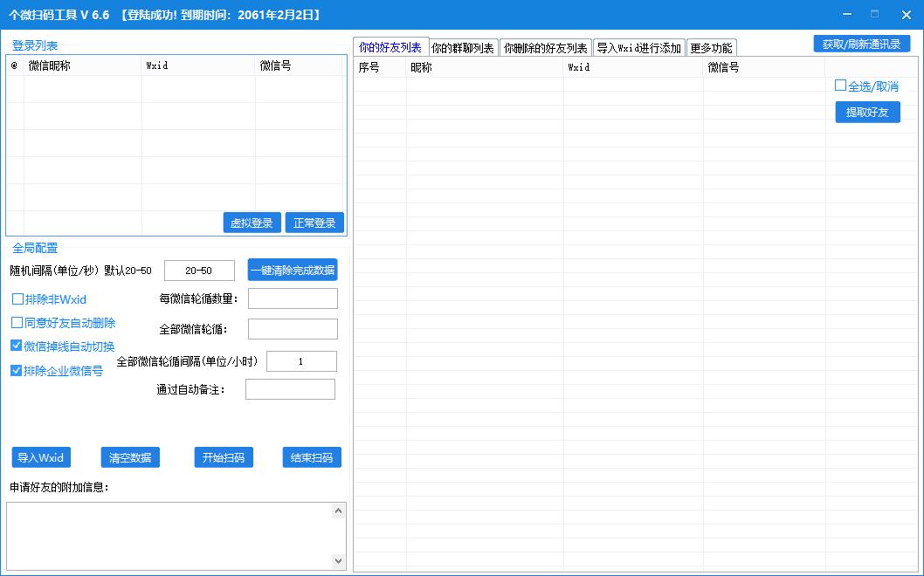Start scanning with 开始扫码 button
Screen dimensions: 924x576
(x=224, y=457)
